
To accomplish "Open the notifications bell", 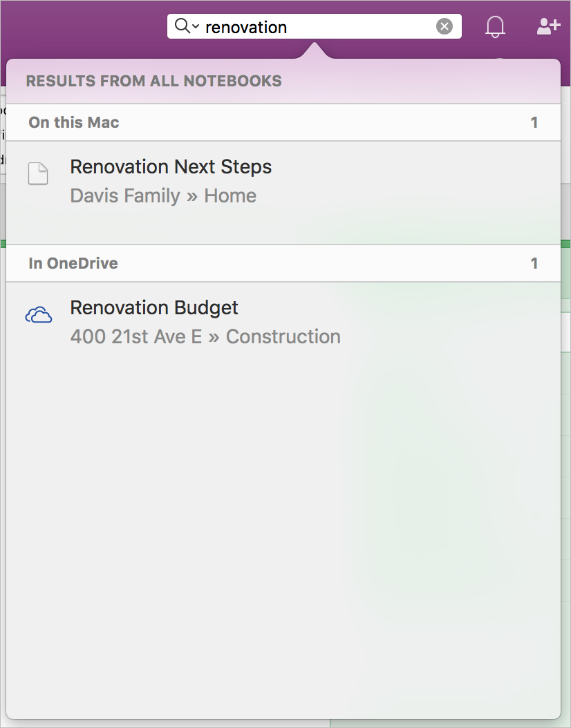I will (x=495, y=27).
